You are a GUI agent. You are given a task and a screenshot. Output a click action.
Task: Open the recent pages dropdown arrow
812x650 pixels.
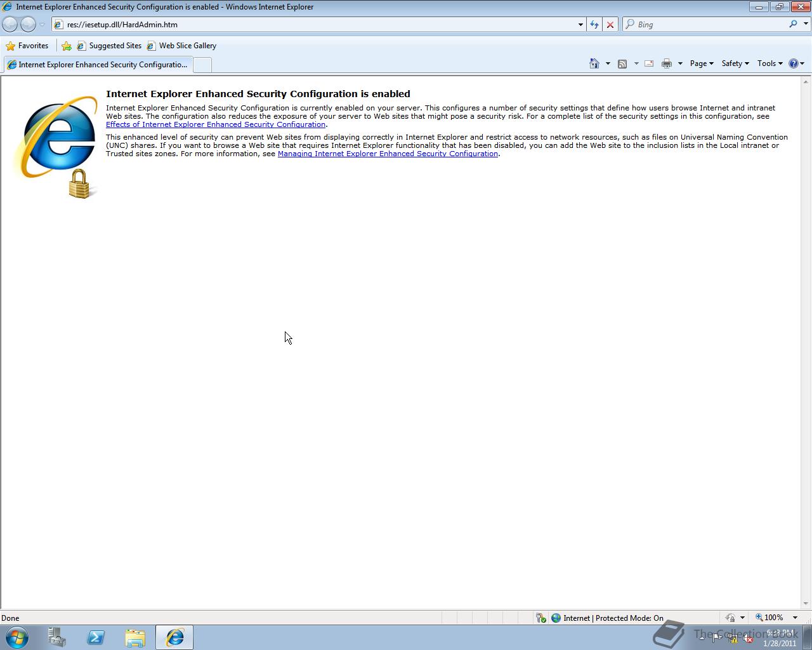pos(42,25)
